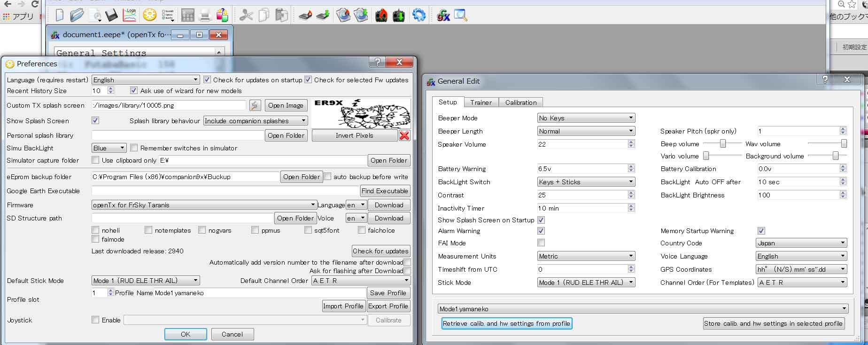
Task: Open the profiles list toolbar icon
Action: (168, 16)
